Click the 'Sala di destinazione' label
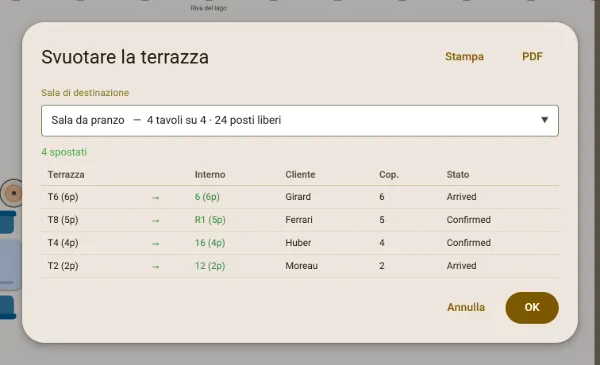This screenshot has height=365, width=600. [85, 93]
